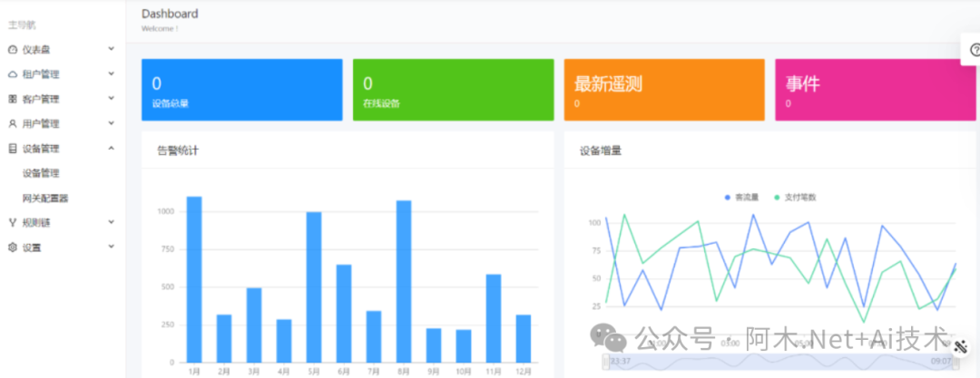
Task: Click the 7月 x-axis label
Action: [374, 372]
